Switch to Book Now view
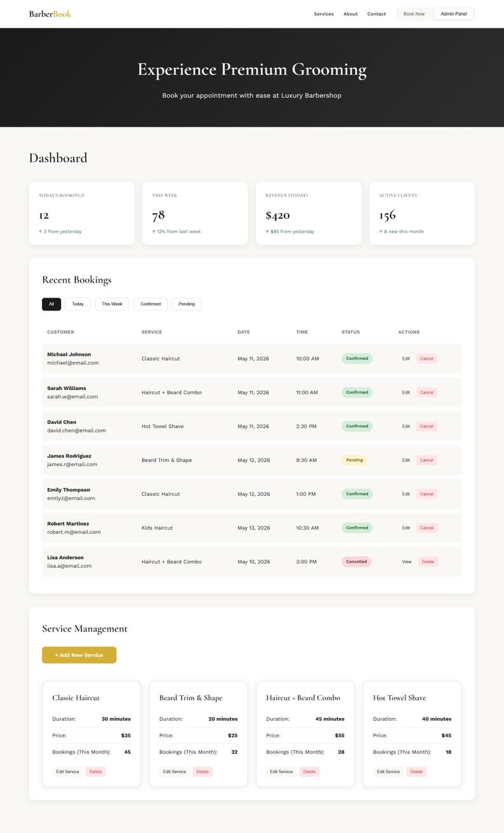Viewport: 504px width, 833px height. (x=414, y=14)
